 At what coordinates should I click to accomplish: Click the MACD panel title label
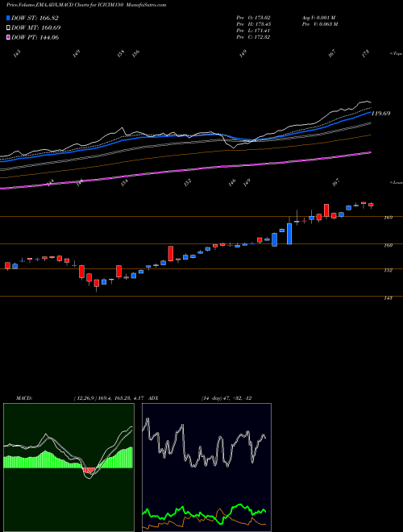[23, 398]
